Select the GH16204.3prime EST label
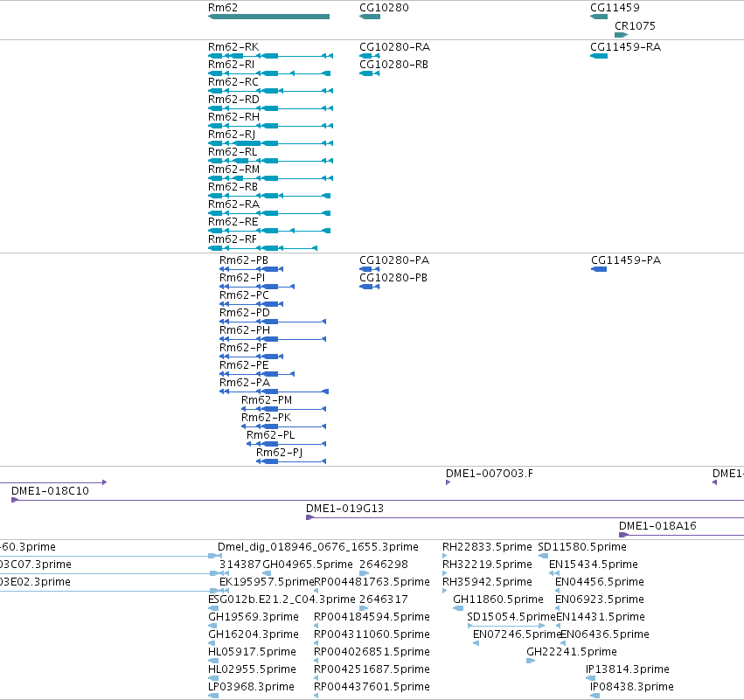This screenshot has height=700, width=744. point(254,634)
